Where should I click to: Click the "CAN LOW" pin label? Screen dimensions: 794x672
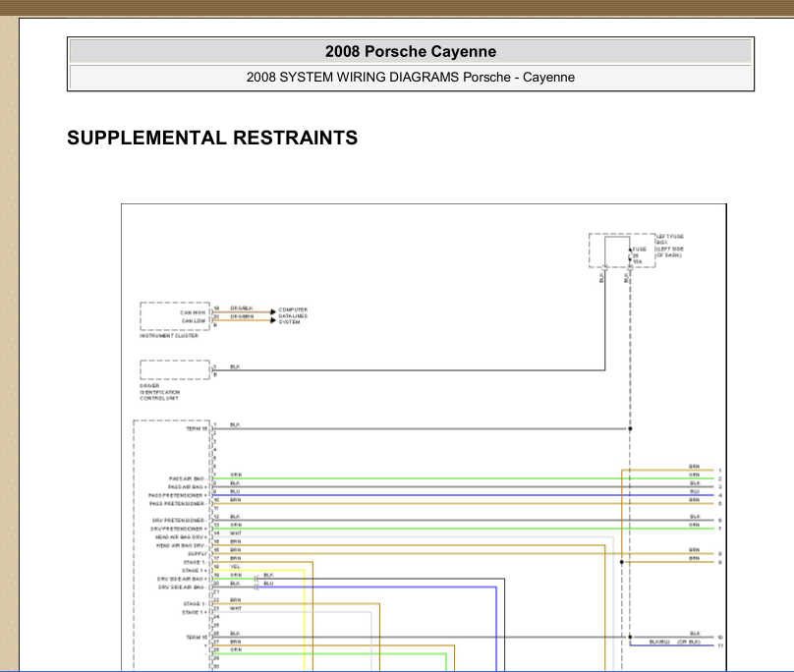click(x=194, y=321)
